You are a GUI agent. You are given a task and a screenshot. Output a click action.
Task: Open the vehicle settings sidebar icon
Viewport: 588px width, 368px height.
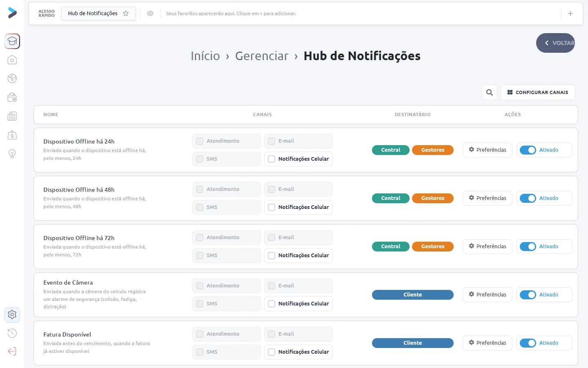click(12, 97)
